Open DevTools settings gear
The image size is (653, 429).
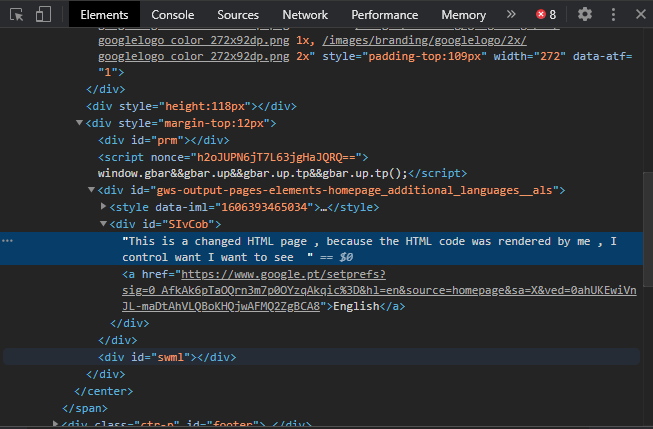[585, 15]
